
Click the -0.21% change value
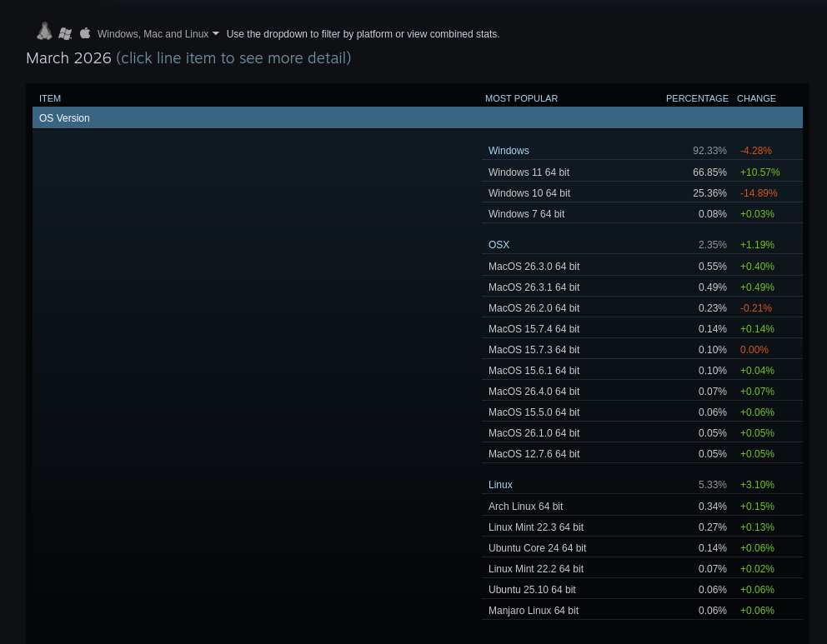pos(756,307)
